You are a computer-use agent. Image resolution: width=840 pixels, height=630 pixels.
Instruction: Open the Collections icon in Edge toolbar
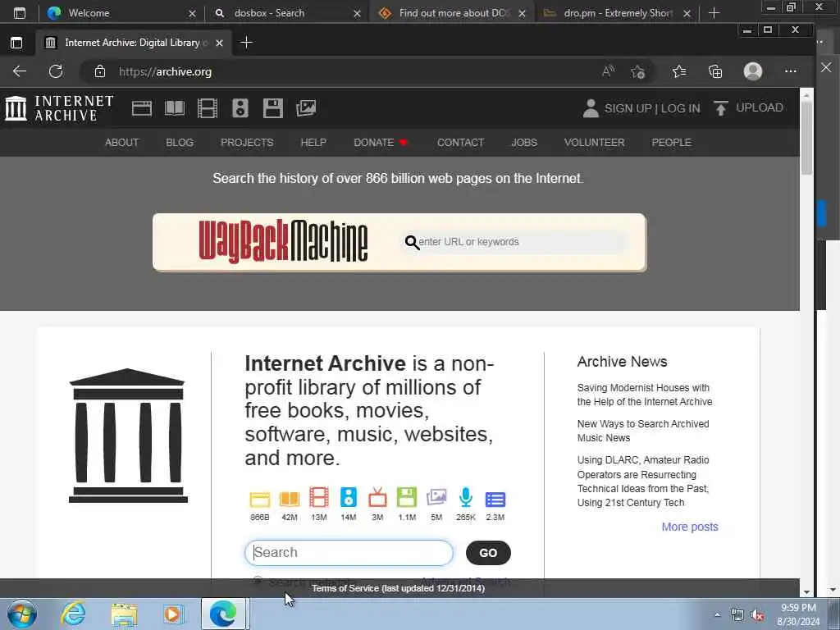(715, 71)
